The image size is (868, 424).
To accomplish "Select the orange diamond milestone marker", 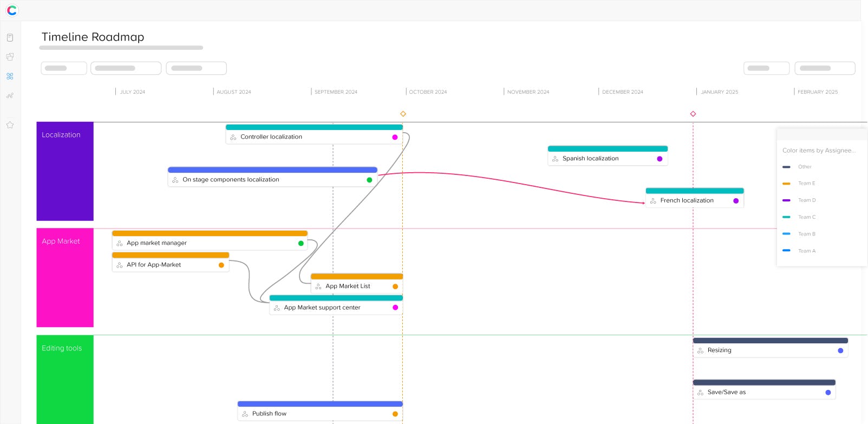I will [x=403, y=114].
